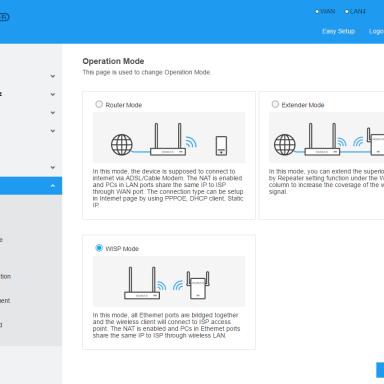Select the Extender Mode radio button
This screenshot has height=384, width=384.
275,104
